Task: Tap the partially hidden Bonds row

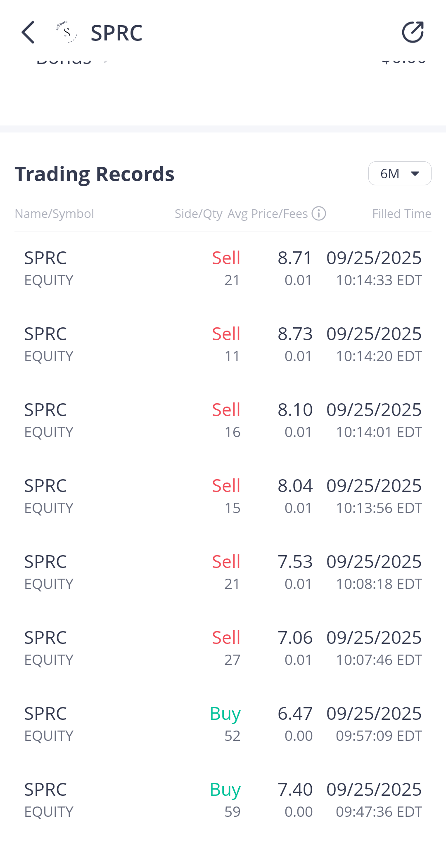Action: 64,60
